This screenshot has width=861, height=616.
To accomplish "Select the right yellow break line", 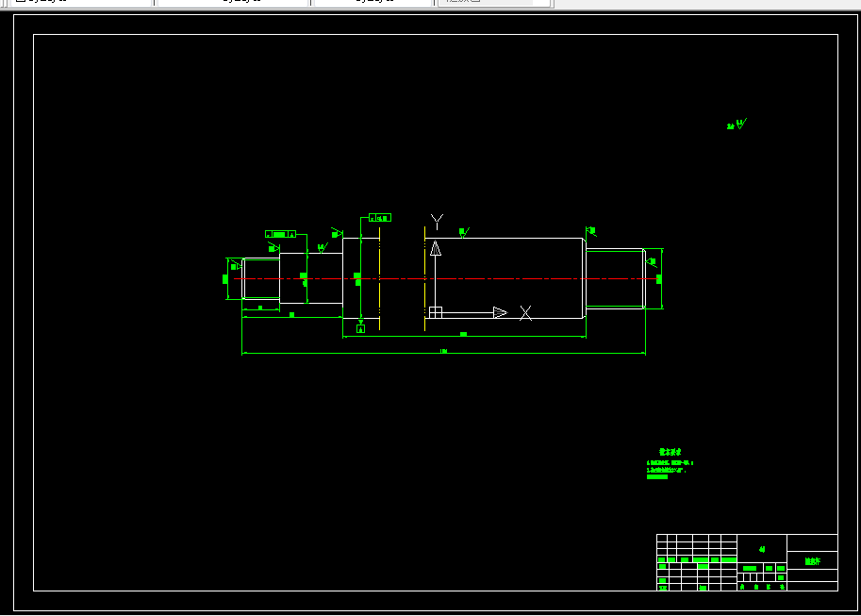I will (x=425, y=278).
